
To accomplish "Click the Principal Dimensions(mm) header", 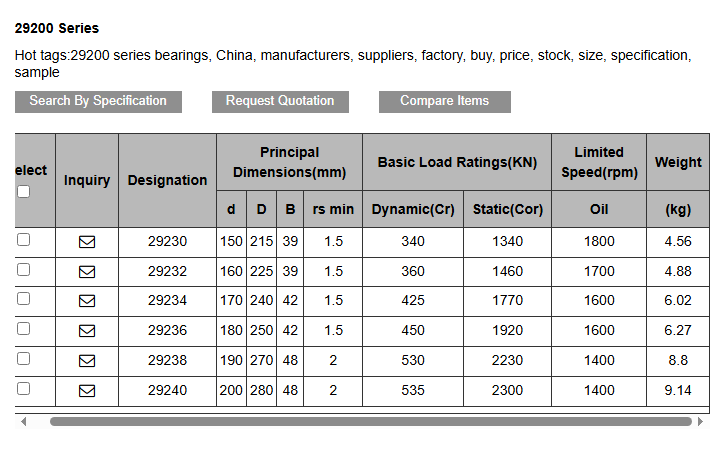I will coord(289,162).
